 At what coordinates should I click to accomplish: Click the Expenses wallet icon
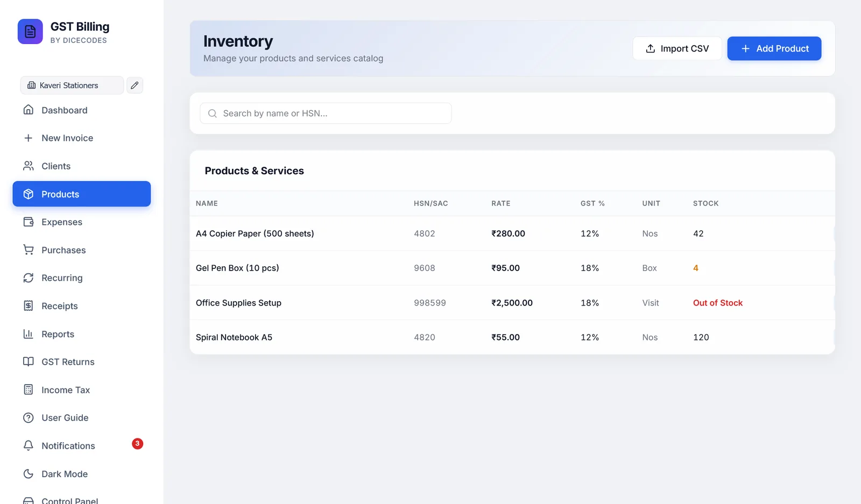(x=29, y=222)
